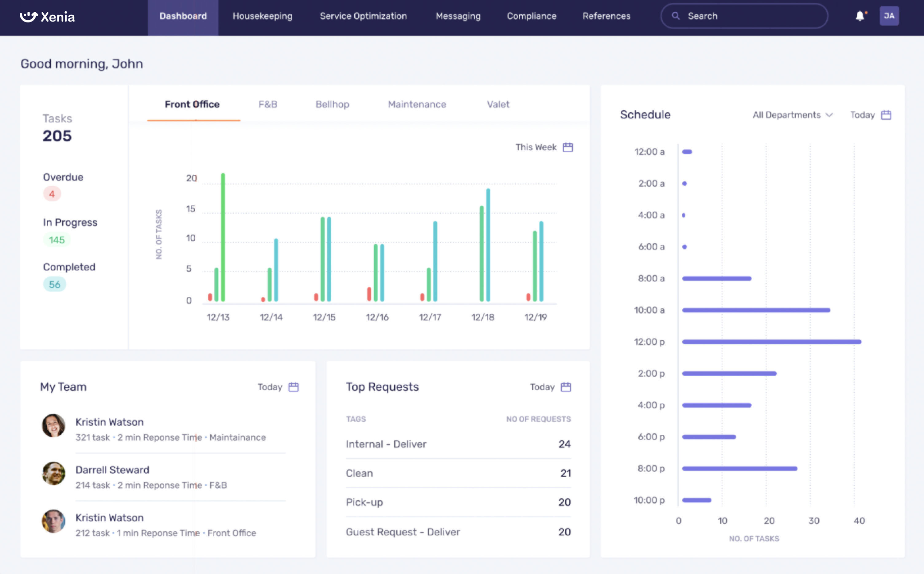Click the 12:00 p schedule bar
This screenshot has height=574, width=924.
click(771, 342)
